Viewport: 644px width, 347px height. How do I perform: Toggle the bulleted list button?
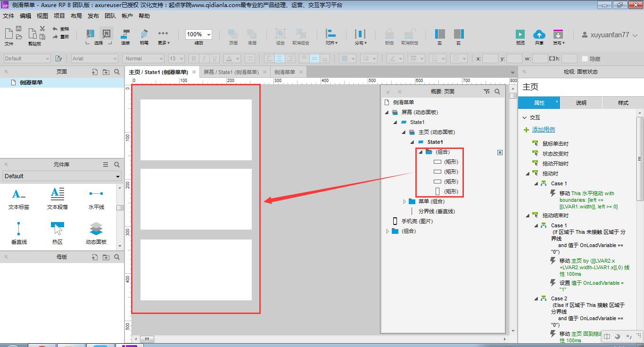click(x=250, y=58)
